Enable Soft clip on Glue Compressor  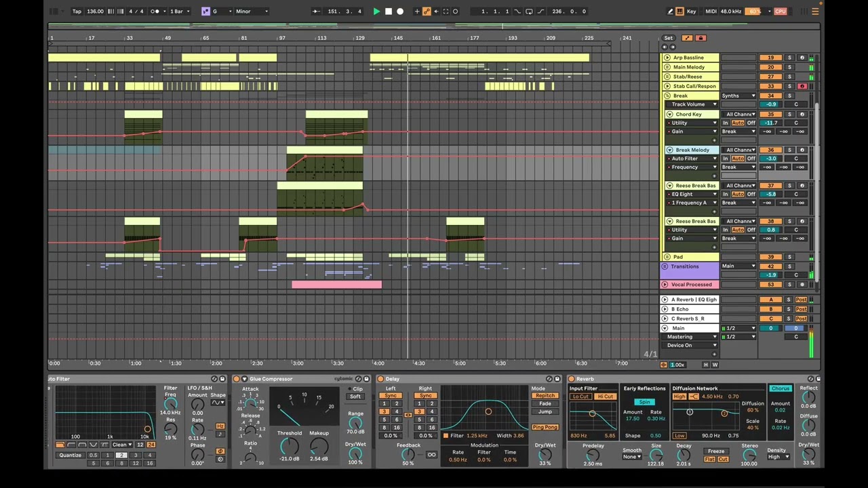[x=355, y=396]
